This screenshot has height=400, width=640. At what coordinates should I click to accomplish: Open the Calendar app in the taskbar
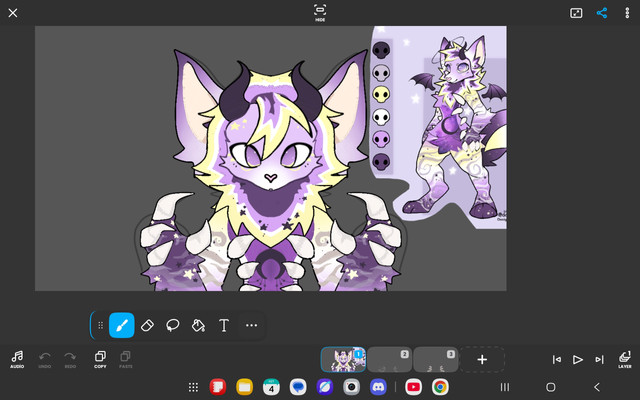(271, 387)
